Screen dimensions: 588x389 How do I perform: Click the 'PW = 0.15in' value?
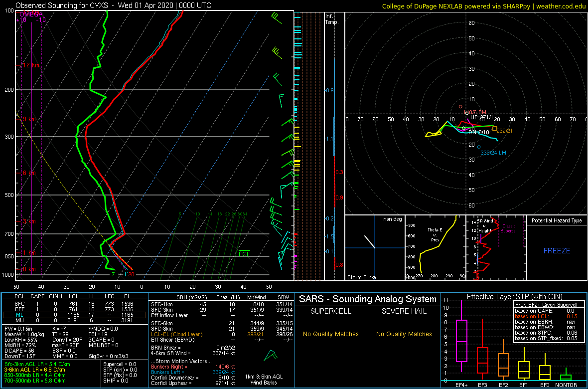pos(19,329)
